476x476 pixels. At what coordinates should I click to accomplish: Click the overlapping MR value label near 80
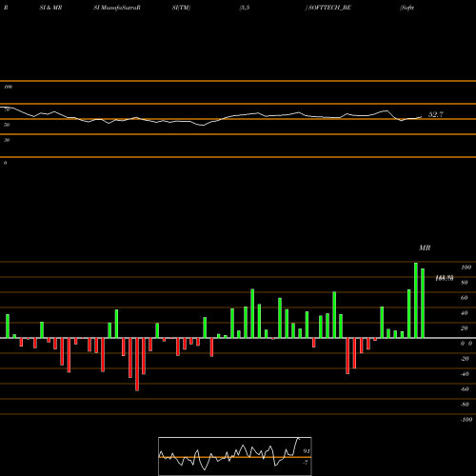point(445,278)
